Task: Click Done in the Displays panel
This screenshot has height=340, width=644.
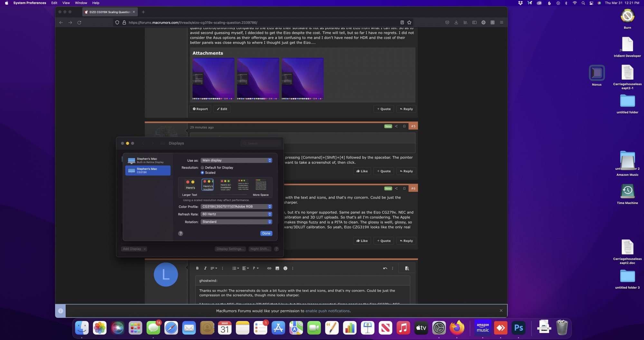Action: pos(266,233)
